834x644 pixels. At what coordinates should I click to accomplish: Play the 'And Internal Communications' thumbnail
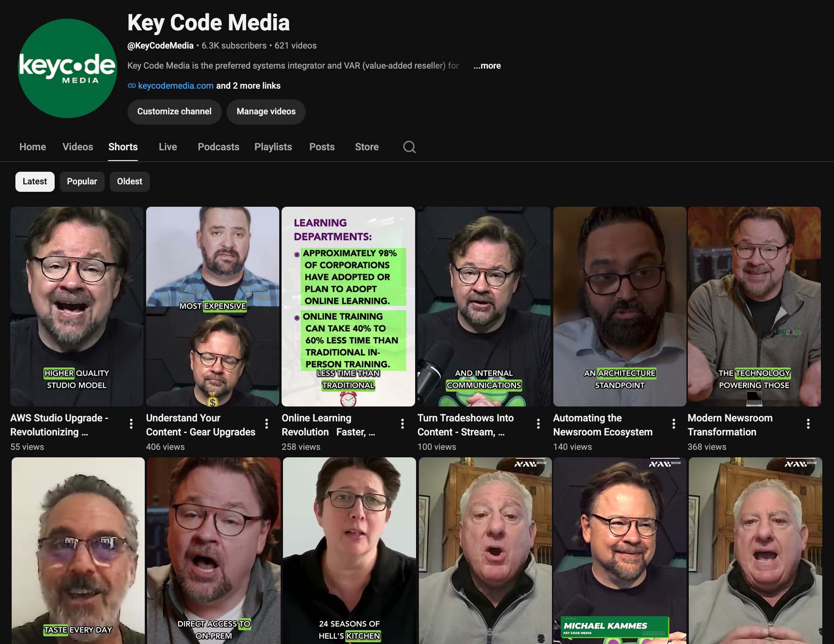pos(484,307)
